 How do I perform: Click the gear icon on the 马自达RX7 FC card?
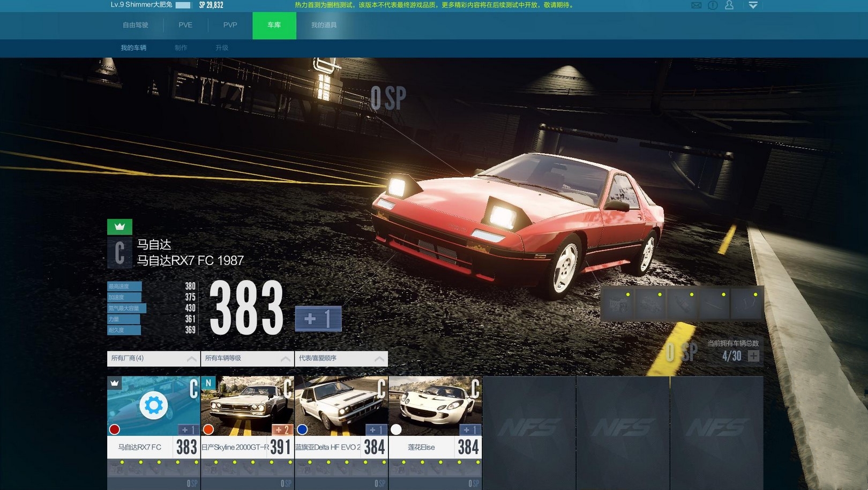pyautogui.click(x=153, y=405)
